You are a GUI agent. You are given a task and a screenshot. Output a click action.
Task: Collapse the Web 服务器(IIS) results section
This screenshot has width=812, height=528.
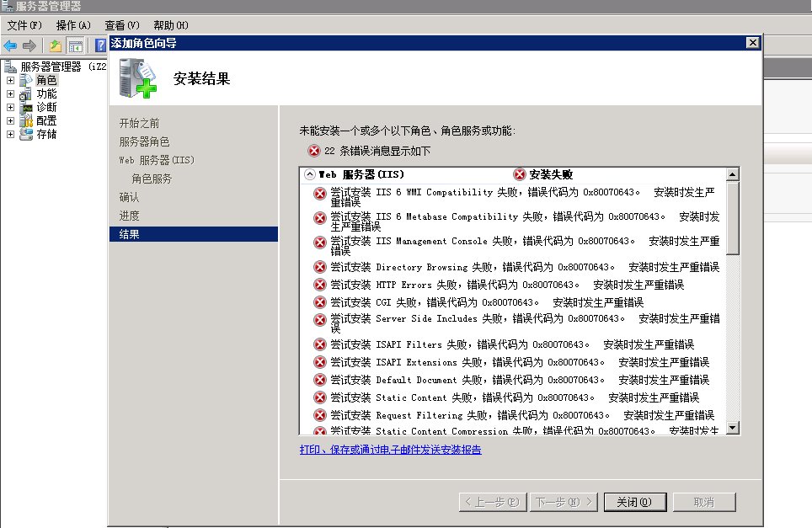coord(312,172)
